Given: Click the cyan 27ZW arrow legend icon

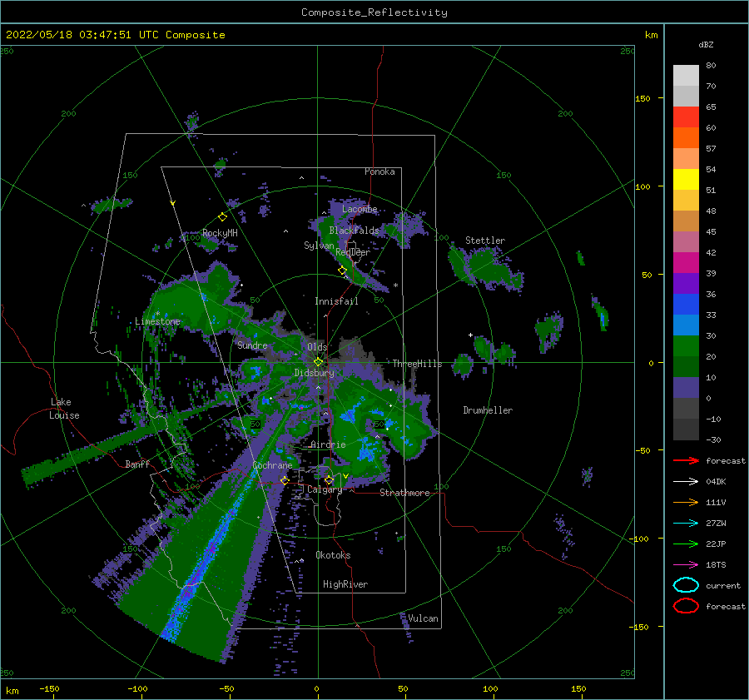Looking at the screenshot, I should (686, 524).
